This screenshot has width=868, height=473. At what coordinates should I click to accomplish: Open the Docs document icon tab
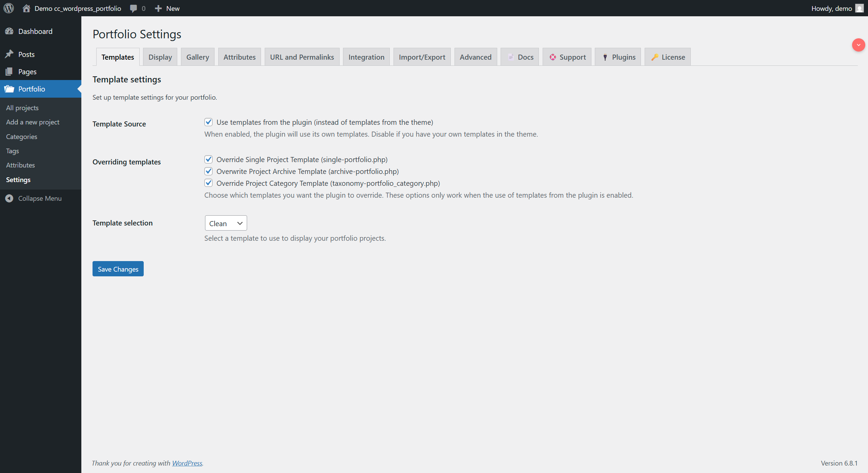click(510, 57)
